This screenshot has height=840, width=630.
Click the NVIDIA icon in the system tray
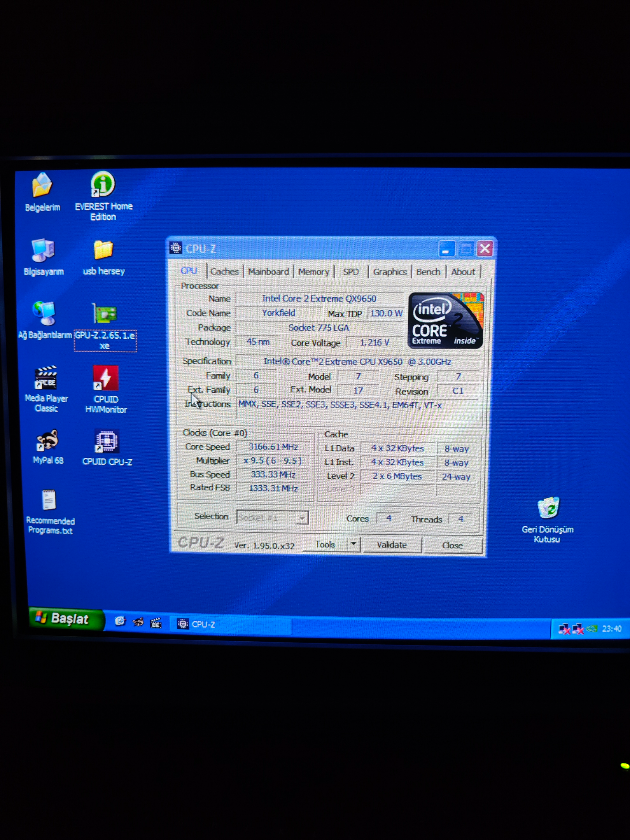pos(591,628)
